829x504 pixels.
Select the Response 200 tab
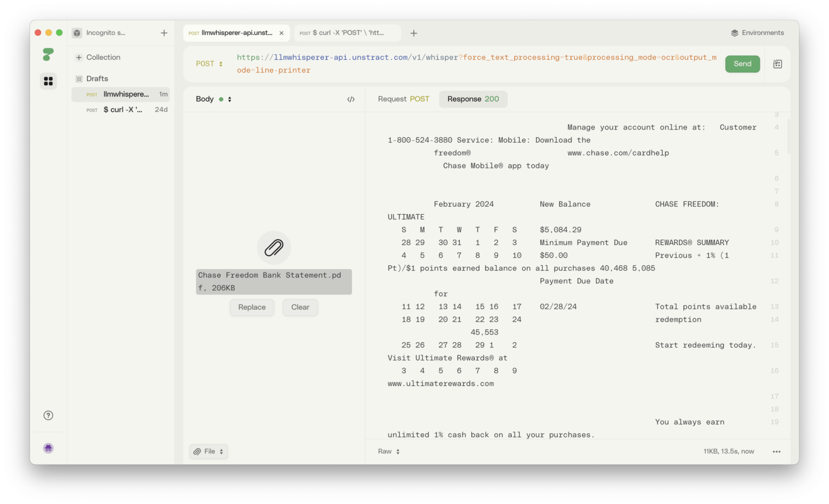[473, 99]
